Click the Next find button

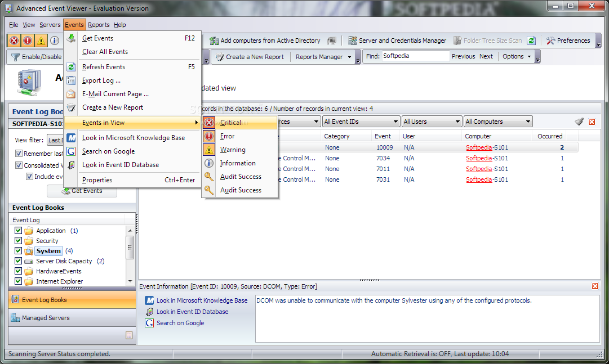coord(486,56)
